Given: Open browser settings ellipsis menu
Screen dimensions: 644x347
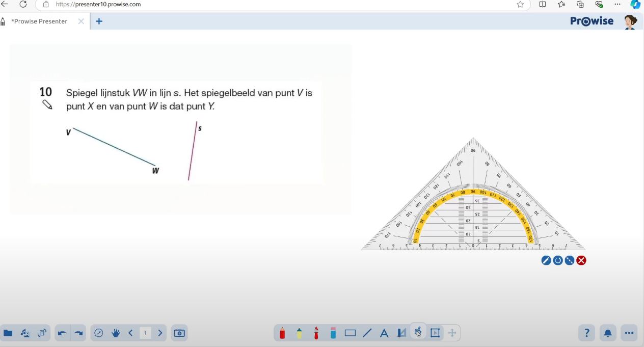Looking at the screenshot, I should click(x=618, y=5).
